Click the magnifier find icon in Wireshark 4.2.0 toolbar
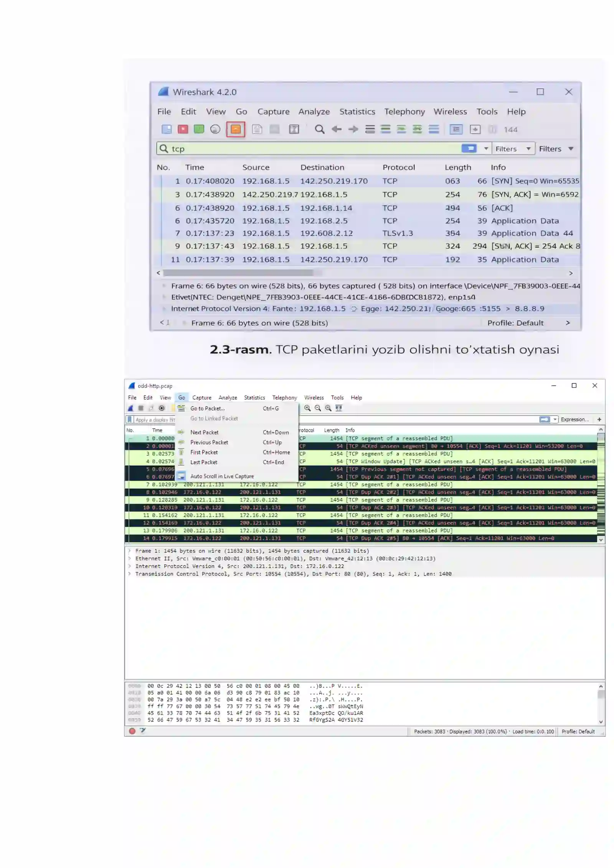614x868 pixels. coord(319,129)
